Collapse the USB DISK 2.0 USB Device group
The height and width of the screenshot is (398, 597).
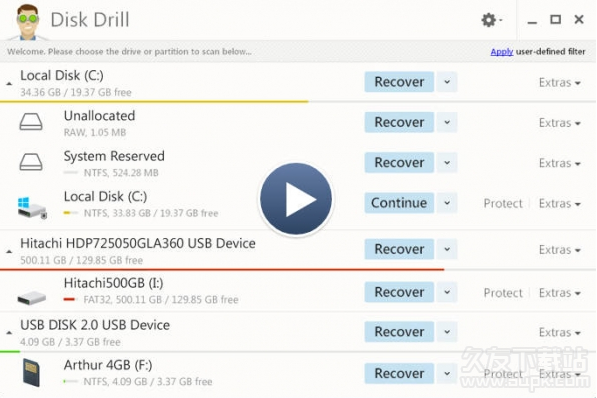(x=9, y=333)
